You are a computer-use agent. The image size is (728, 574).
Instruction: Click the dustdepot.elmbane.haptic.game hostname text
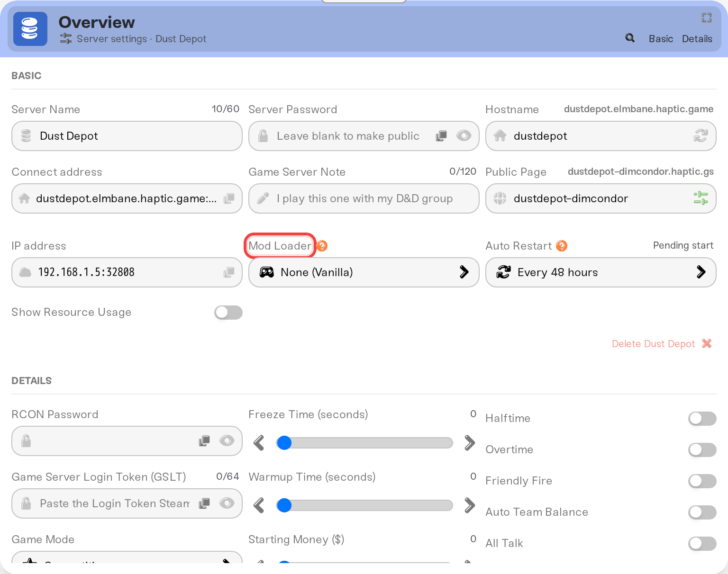click(x=638, y=109)
